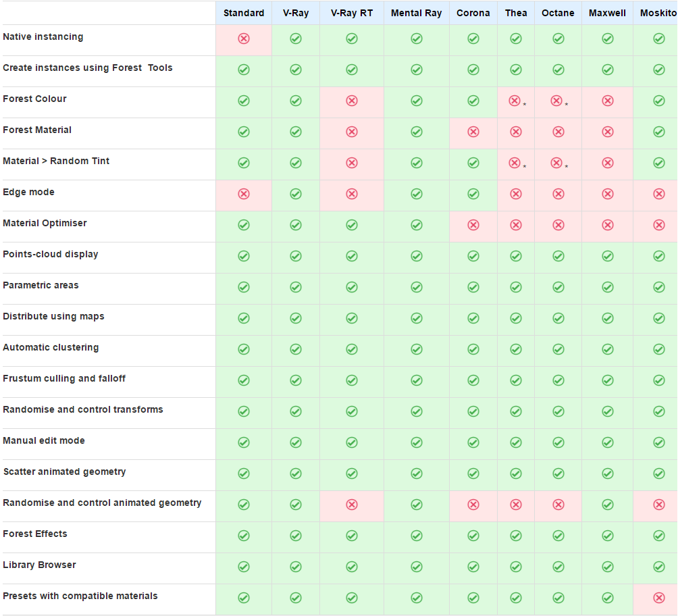Click the Maxwell column header

click(x=608, y=13)
